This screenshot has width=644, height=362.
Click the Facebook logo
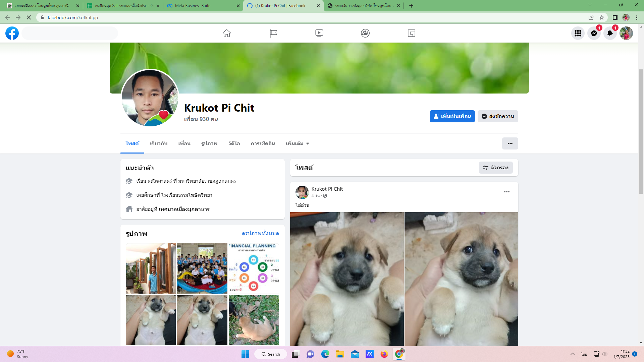click(12, 33)
